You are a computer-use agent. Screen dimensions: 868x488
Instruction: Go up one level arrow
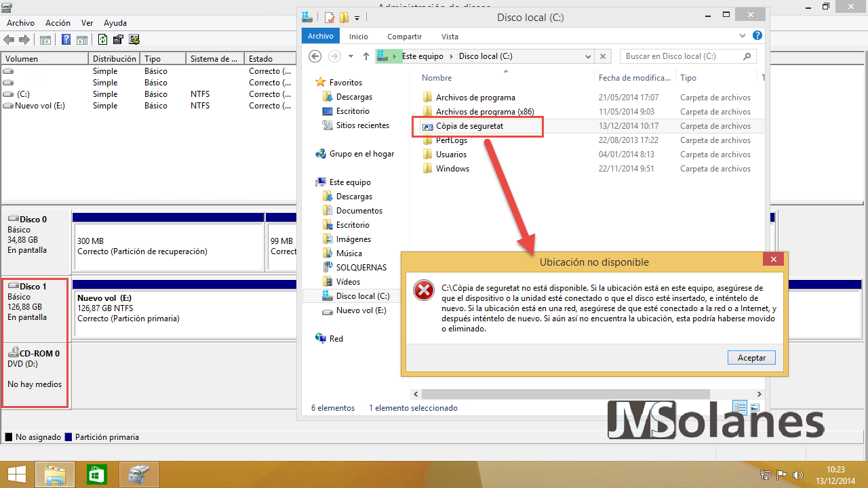[366, 56]
